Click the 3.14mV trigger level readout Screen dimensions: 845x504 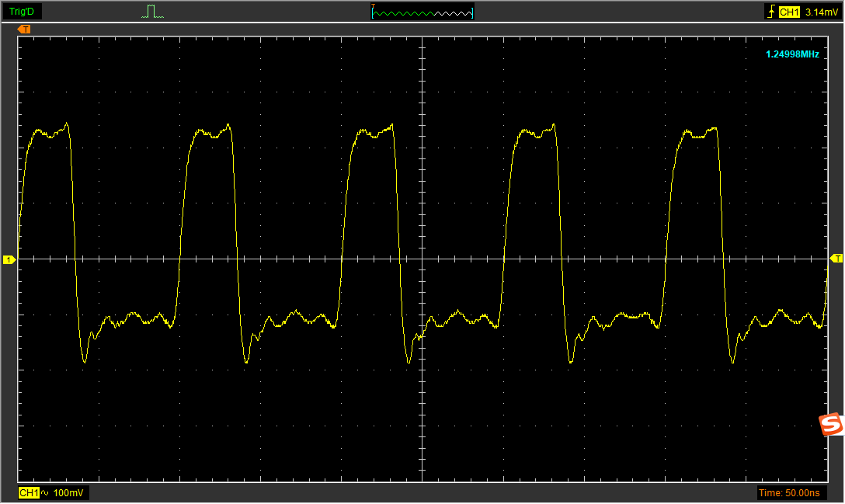820,12
